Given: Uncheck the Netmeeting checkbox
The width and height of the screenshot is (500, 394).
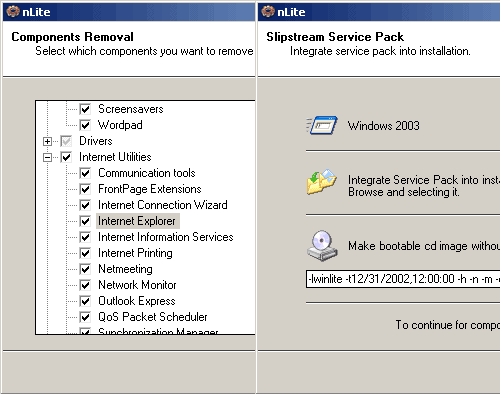Looking at the screenshot, I should point(85,269).
